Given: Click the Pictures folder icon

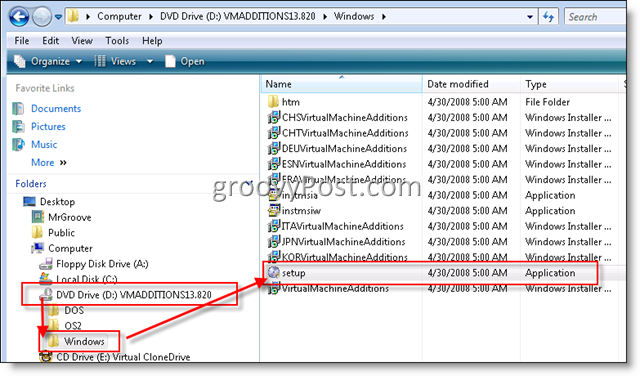Looking at the screenshot, I should tap(18, 127).
